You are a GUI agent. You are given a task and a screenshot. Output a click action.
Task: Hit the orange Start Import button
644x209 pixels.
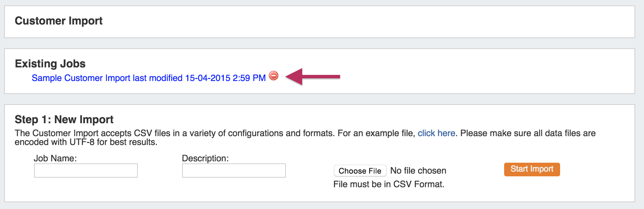(x=532, y=169)
